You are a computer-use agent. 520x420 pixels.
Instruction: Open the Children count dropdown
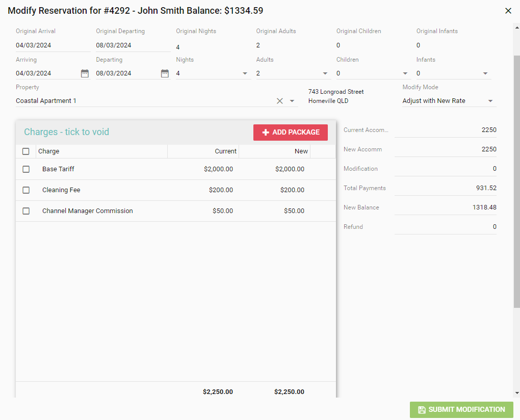click(405, 73)
